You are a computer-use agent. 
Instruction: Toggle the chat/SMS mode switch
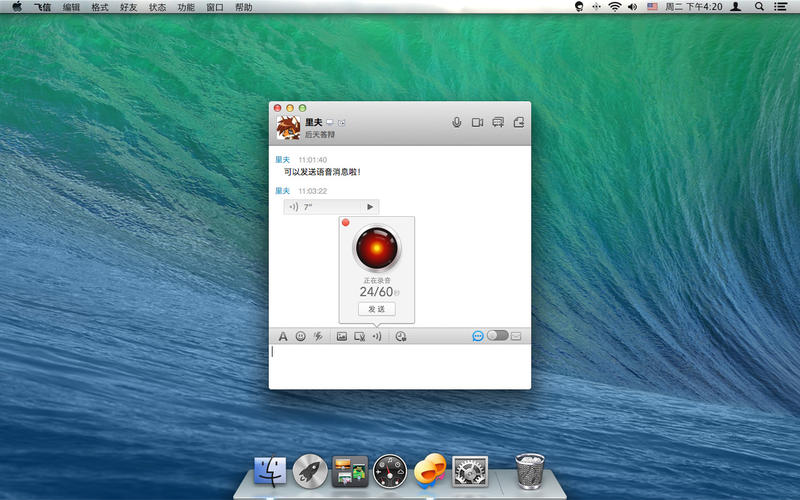(497, 336)
